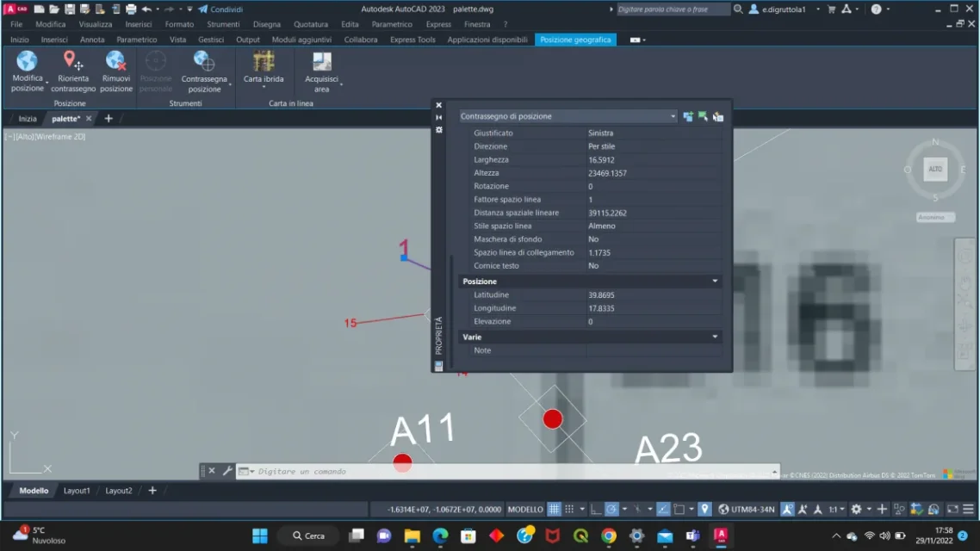The image size is (980, 551).
Task: Click the UTM84-34N coordinate system button
Action: pos(747,510)
